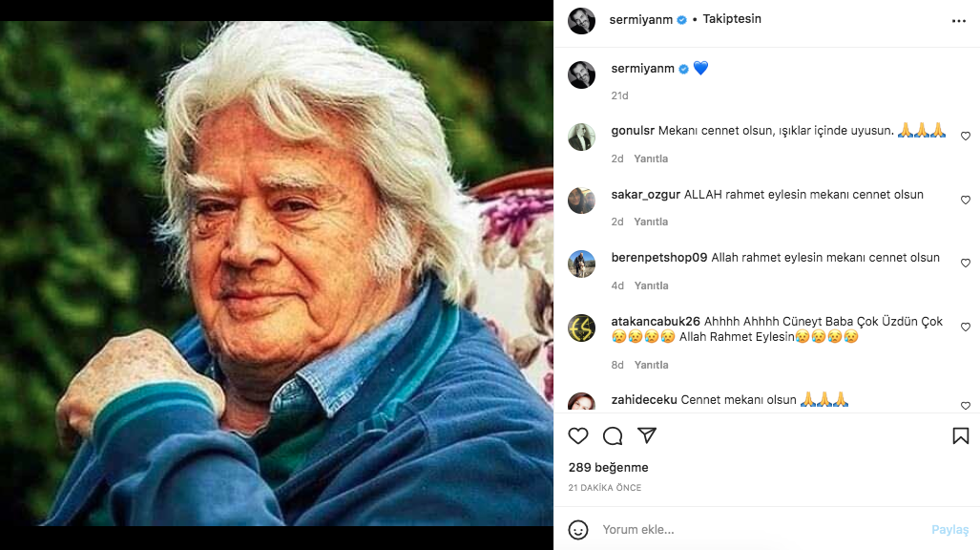Screen dimensions: 980x550
Task: Share the post using the paper plane icon
Action: coord(647,435)
